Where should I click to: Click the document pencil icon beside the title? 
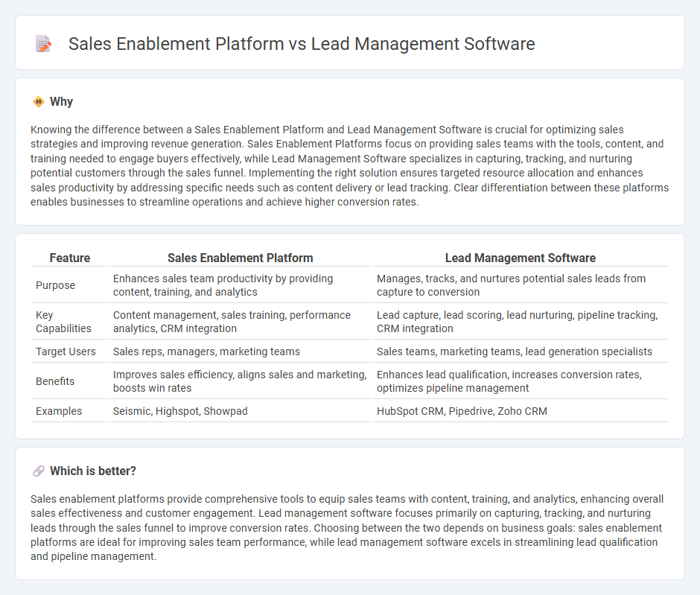(x=43, y=44)
